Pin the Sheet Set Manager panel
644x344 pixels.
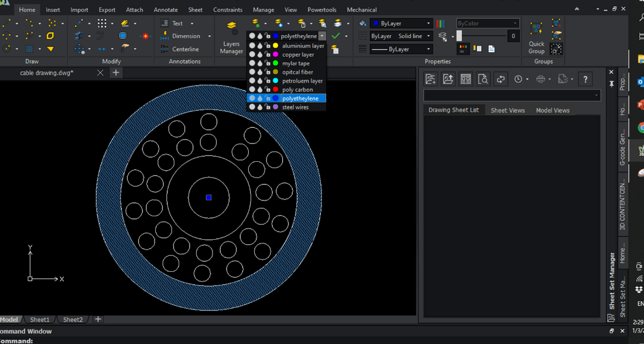tap(611, 84)
